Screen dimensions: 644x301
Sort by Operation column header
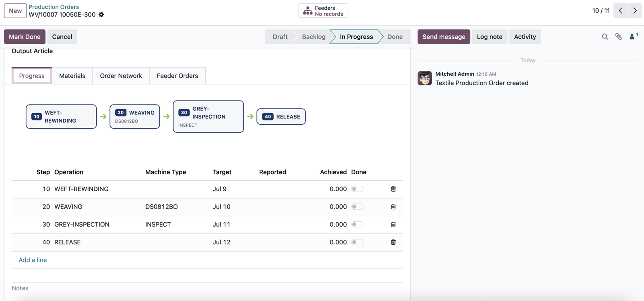pos(69,172)
